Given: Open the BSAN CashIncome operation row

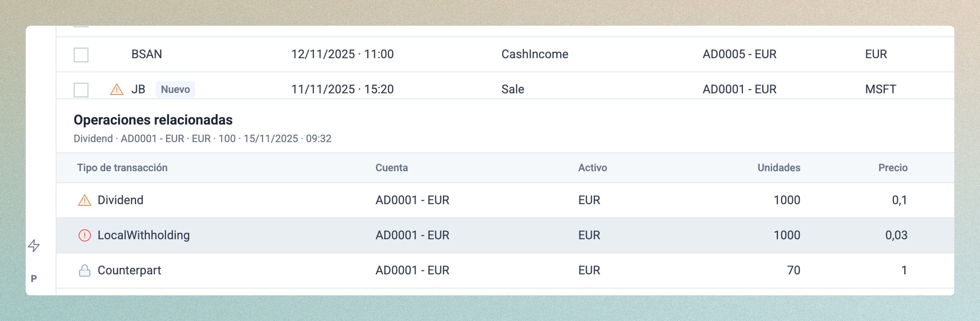Looking at the screenshot, I should [535, 54].
